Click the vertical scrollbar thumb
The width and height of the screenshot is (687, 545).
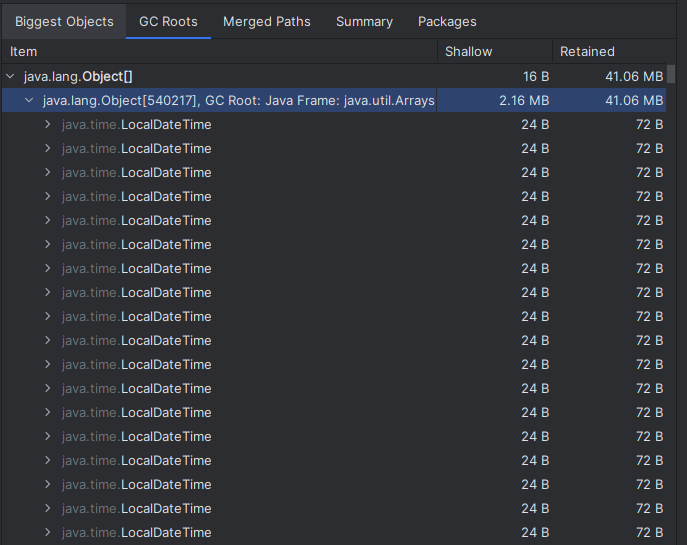click(671, 74)
